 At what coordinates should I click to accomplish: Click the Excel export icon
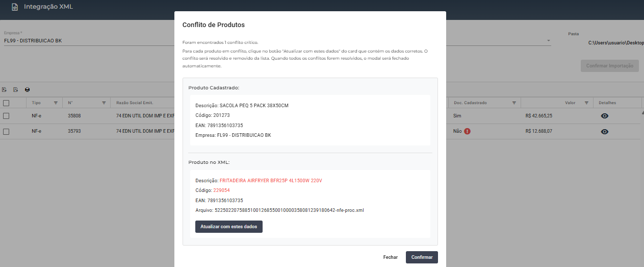(x=4, y=90)
